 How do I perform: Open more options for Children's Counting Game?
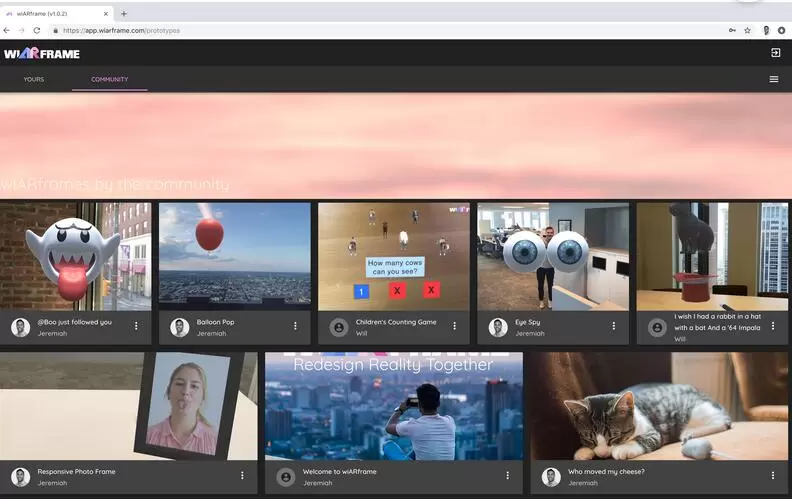pyautogui.click(x=454, y=326)
